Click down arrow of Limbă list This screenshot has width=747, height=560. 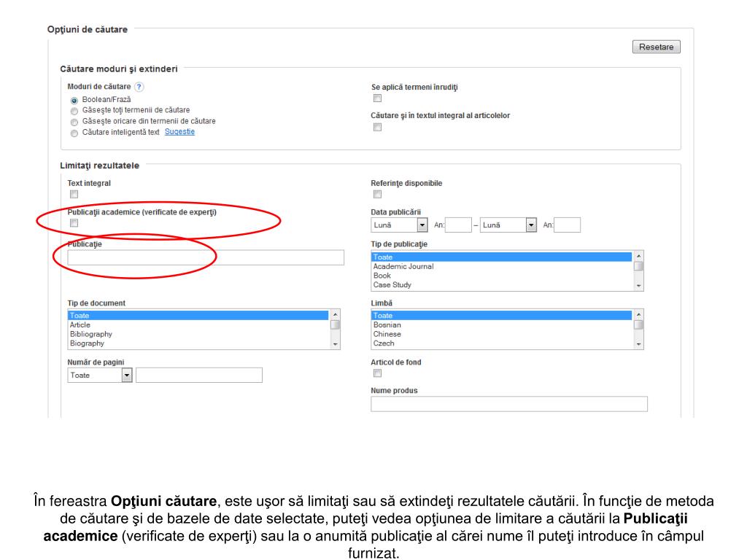(x=639, y=344)
